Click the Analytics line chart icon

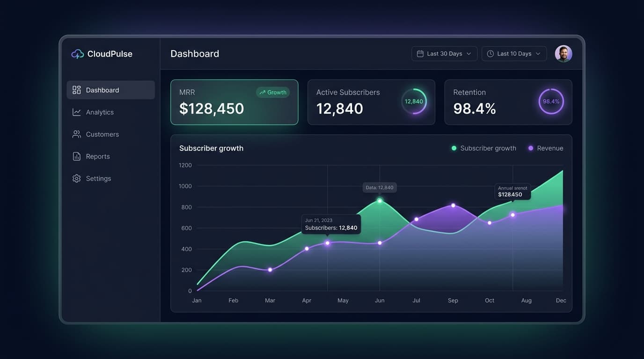(x=77, y=112)
